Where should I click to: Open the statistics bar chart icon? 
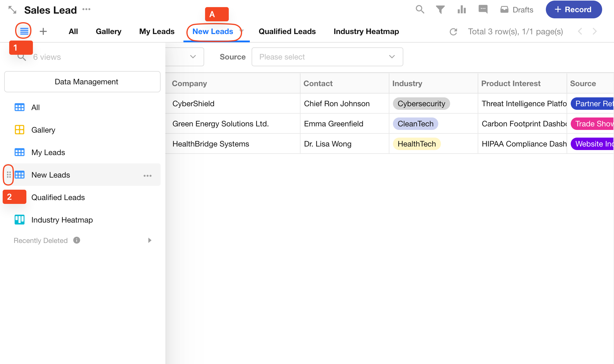461,9
